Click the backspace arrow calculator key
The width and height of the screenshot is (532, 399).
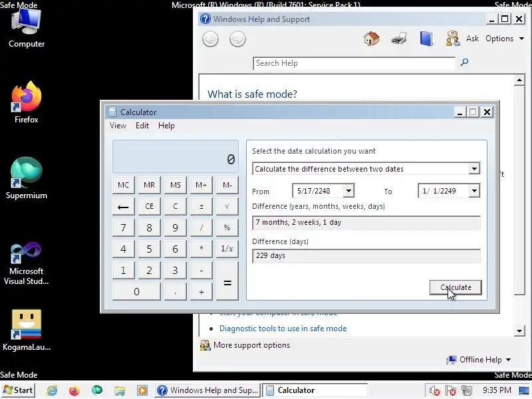pyautogui.click(x=123, y=207)
